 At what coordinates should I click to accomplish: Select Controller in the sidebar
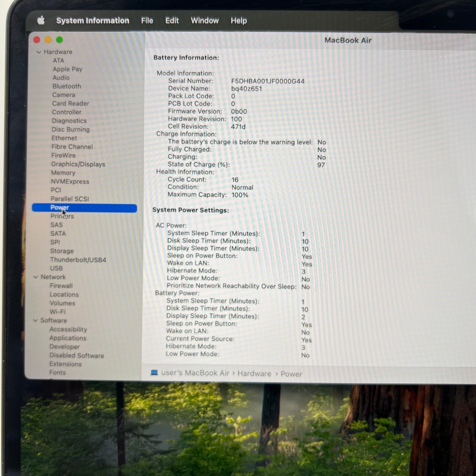(x=67, y=112)
